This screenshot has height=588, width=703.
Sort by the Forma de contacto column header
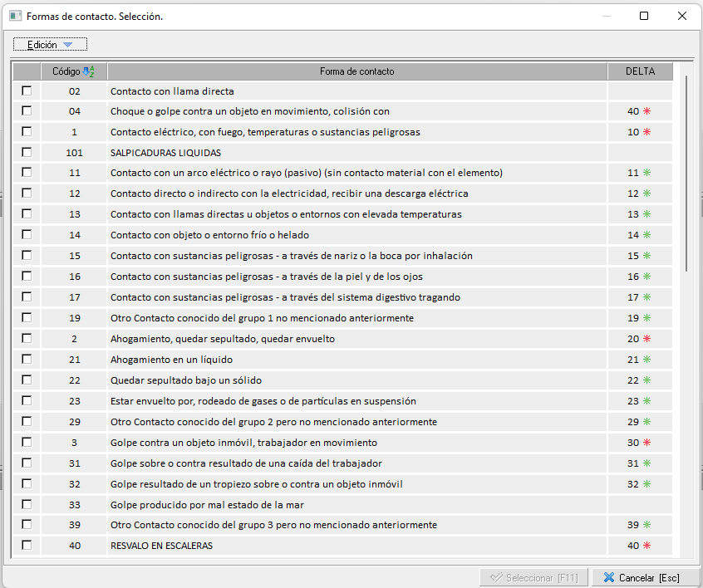(357, 71)
